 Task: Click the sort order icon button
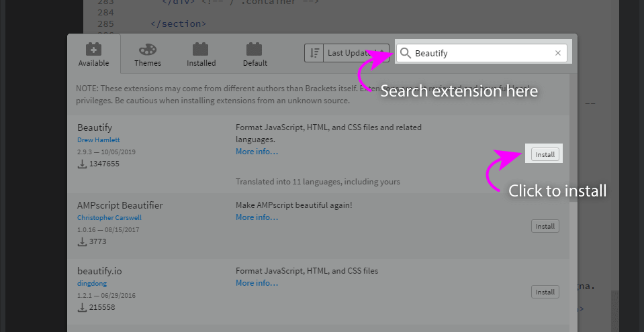(x=314, y=53)
